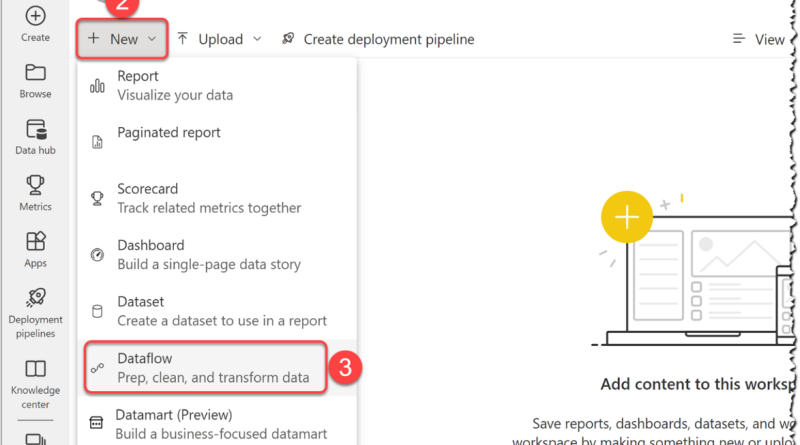The image size is (800, 445).
Task: Click 'Build a business-focused datamart' text
Action: click(221, 434)
